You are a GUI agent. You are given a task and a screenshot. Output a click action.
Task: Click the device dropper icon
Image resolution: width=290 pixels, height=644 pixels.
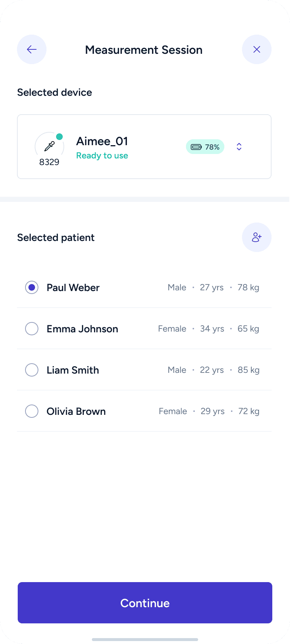coord(49,146)
